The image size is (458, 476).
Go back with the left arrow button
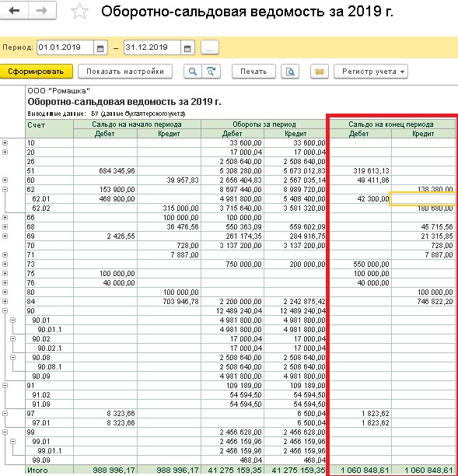click(14, 11)
